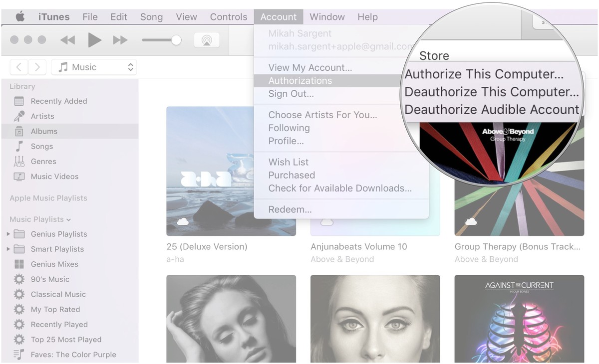Screen dimensions: 599x364
Task: Click the Songs music note icon
Action: tap(19, 146)
